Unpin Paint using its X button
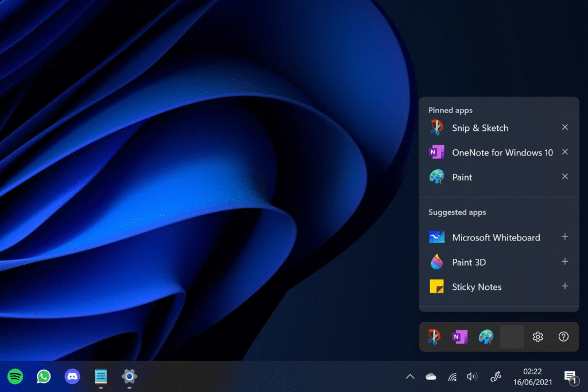The image size is (588, 392). tap(565, 177)
